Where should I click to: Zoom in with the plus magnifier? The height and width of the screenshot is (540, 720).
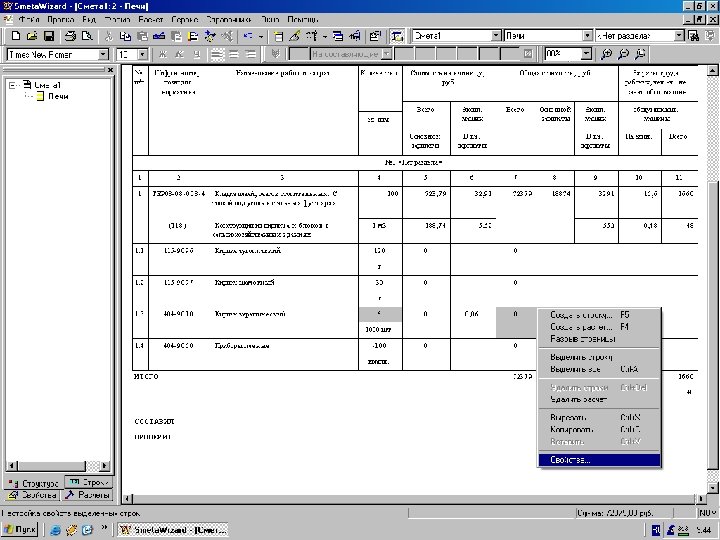click(x=607, y=54)
